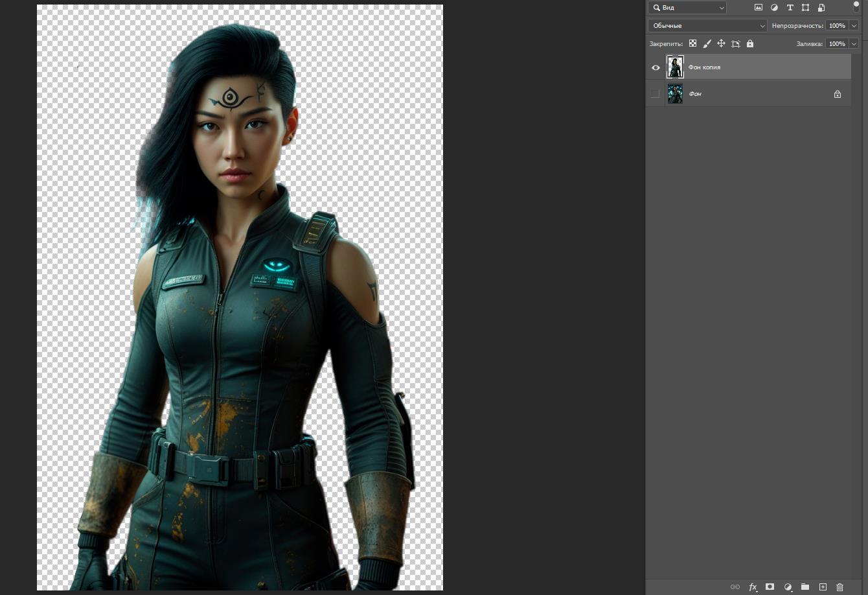Delete layer with trash icon
Viewport: 868px width, 595px height.
tap(839, 587)
